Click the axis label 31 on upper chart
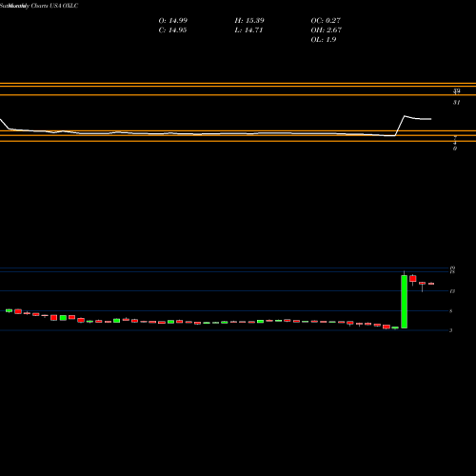 pyautogui.click(x=456, y=103)
